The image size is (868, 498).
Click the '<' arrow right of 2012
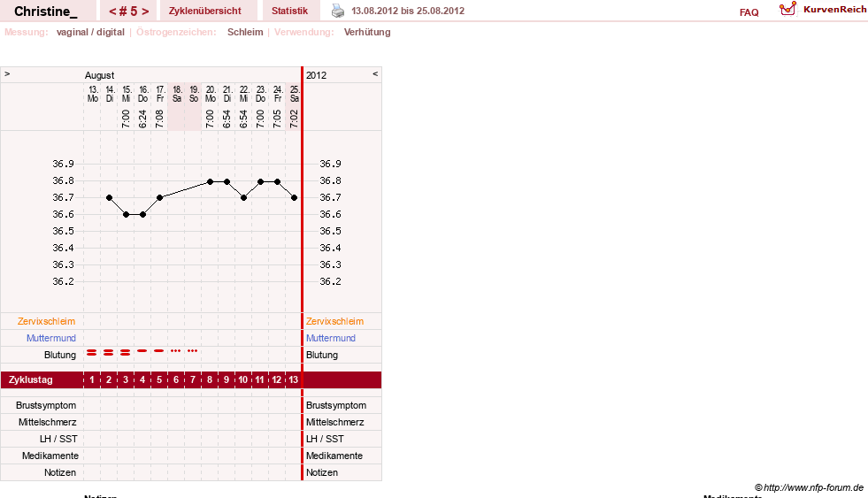(375, 73)
